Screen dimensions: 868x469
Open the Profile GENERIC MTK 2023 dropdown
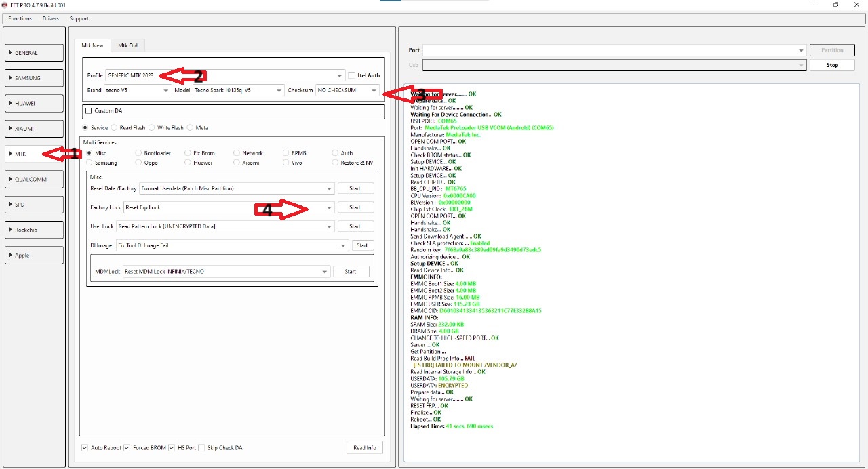point(225,75)
